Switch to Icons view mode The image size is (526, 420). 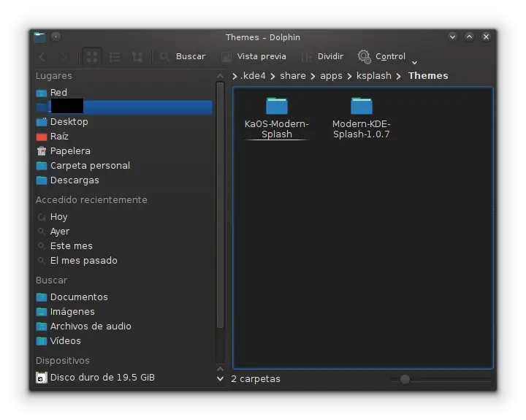point(92,57)
